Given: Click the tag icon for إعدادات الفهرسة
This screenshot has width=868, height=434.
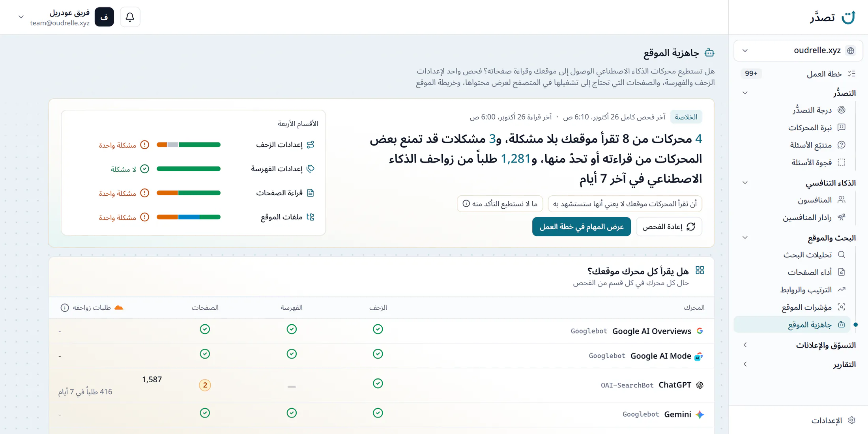Looking at the screenshot, I should pyautogui.click(x=311, y=169).
